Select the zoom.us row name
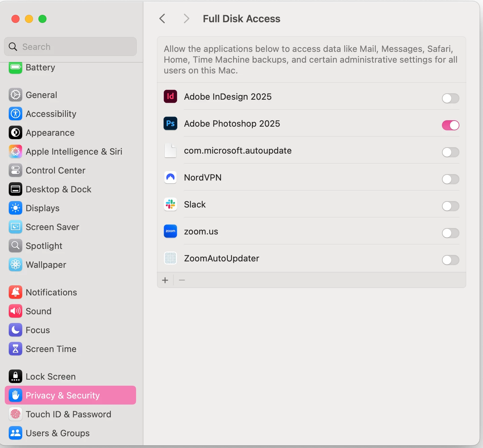This screenshot has height=448, width=483. pos(201,231)
